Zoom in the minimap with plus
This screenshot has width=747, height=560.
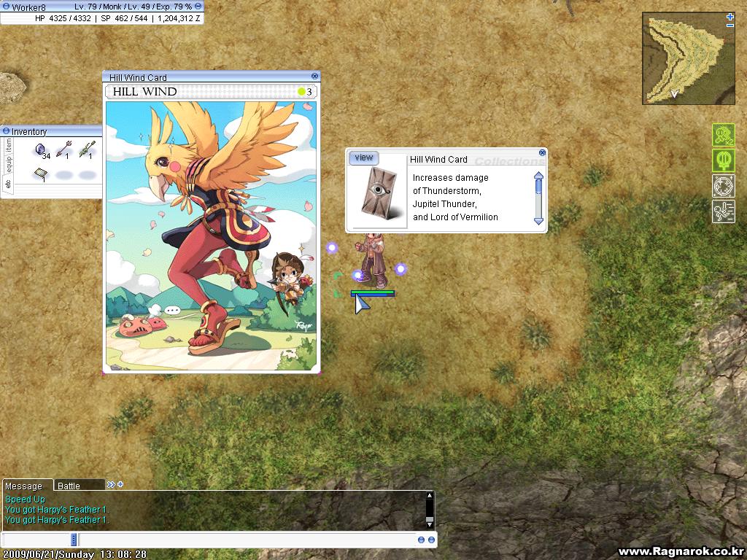(729, 17)
